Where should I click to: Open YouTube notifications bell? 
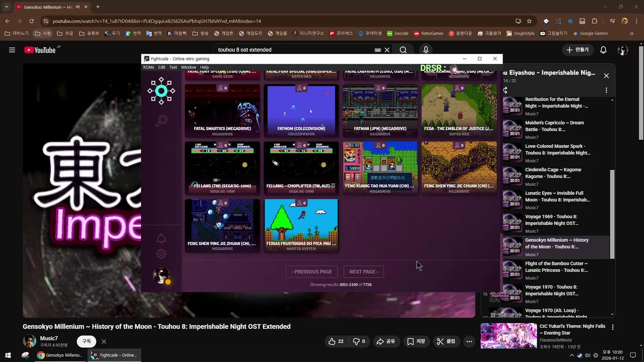[x=603, y=50]
